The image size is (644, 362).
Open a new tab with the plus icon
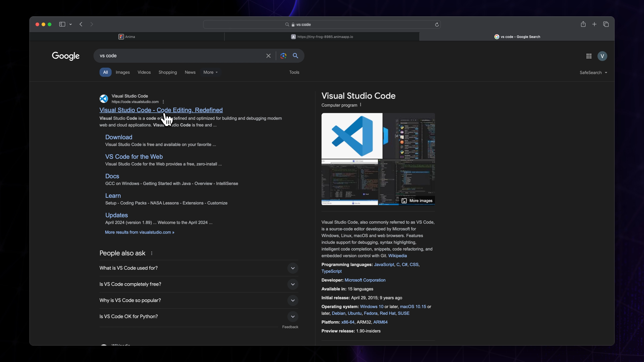595,24
